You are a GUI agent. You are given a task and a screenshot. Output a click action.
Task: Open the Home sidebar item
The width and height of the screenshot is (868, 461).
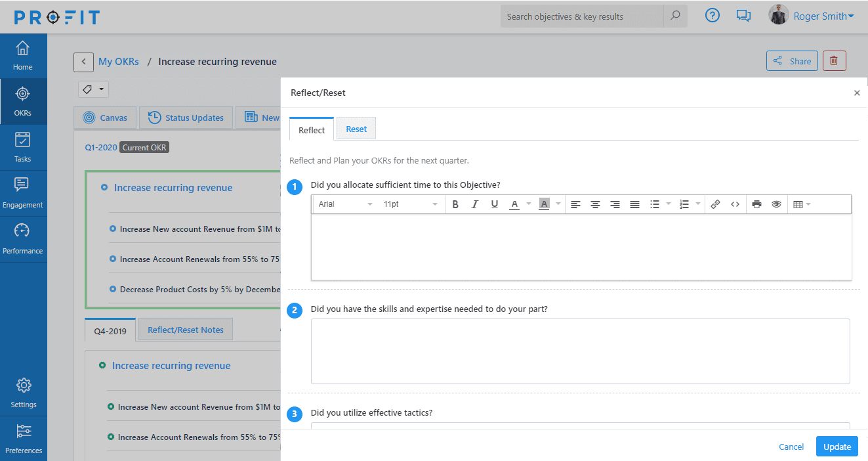click(23, 56)
